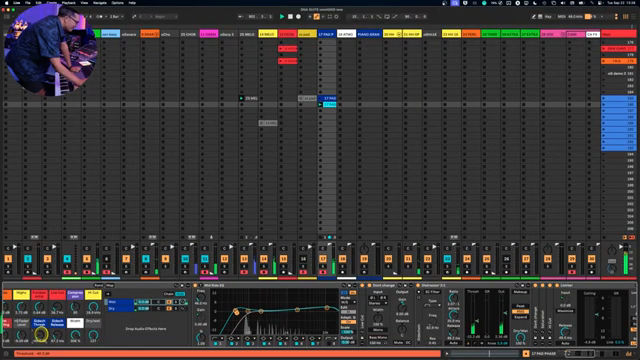Toggle the orange Automation Arm button
Screen dimensions: 640x360
click(316, 17)
